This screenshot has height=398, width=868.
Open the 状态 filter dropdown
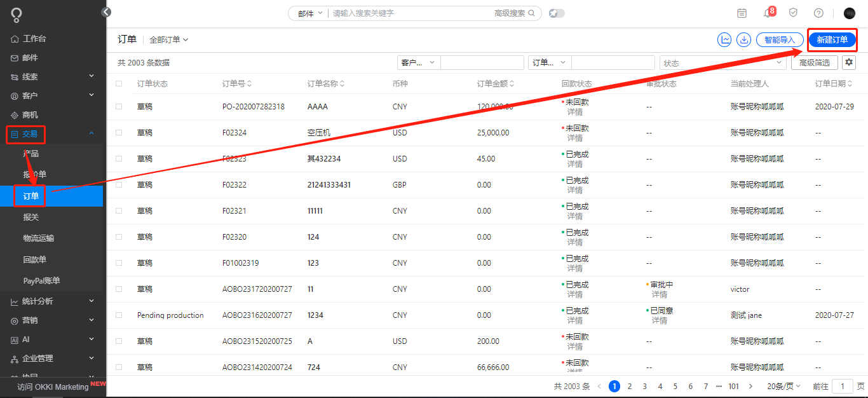click(x=722, y=62)
